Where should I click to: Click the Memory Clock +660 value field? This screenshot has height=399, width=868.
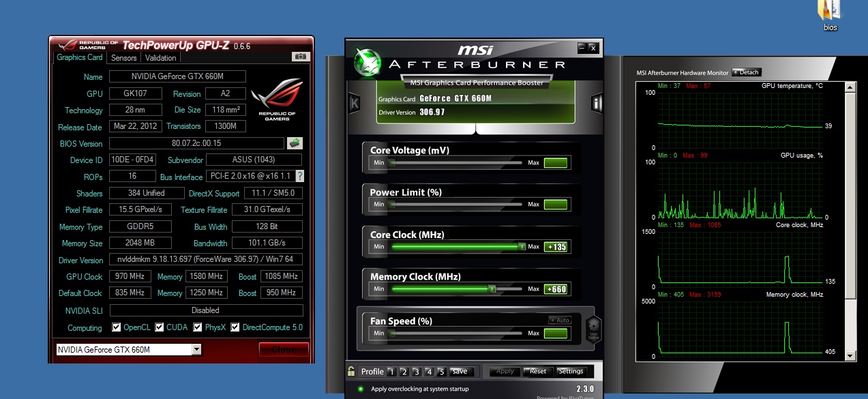556,289
